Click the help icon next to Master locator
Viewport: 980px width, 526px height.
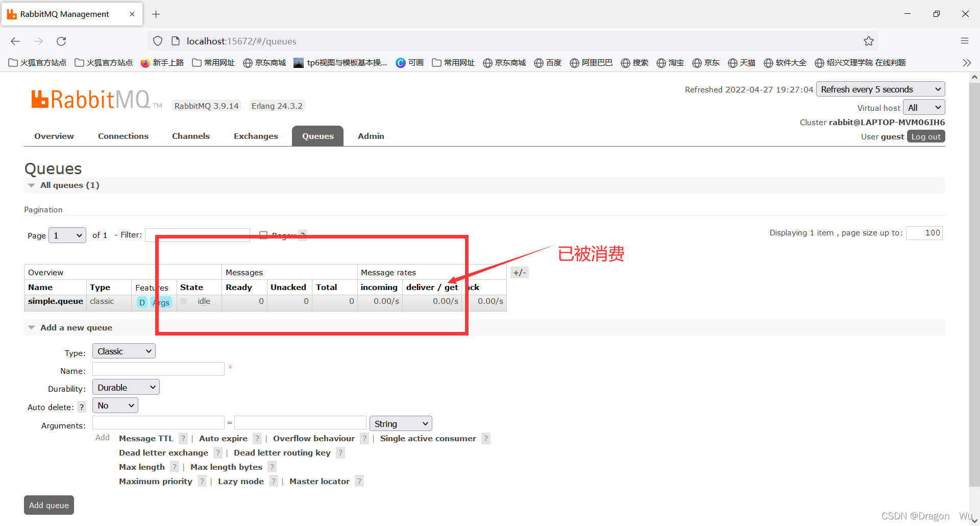click(359, 481)
